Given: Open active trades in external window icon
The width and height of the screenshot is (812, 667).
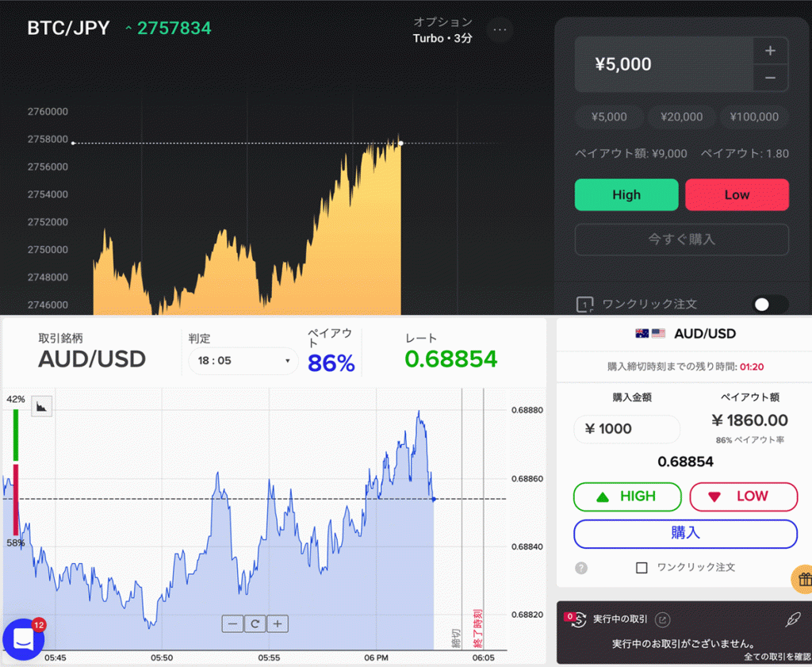Looking at the screenshot, I should tap(663, 620).
